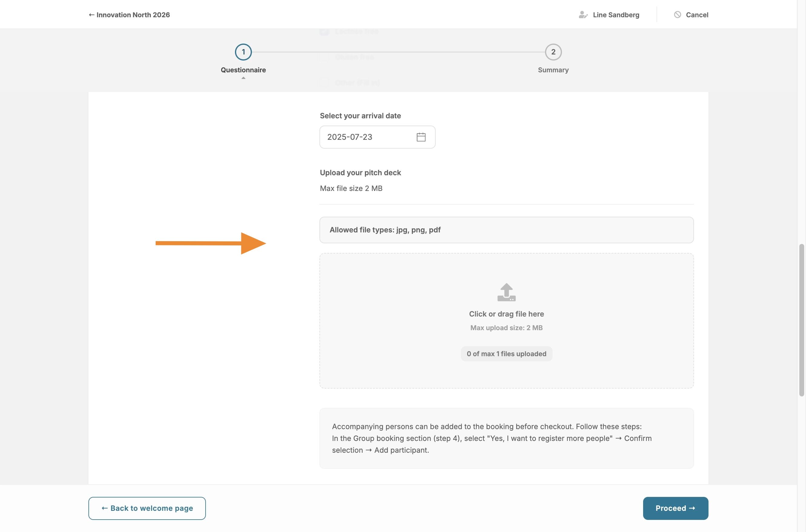Click the user profile icon
The height and width of the screenshot is (532, 806).
583,15
